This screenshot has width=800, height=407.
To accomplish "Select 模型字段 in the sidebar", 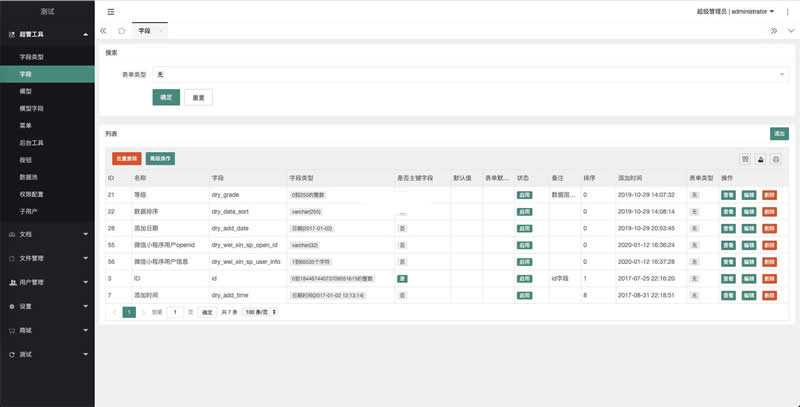I will (32, 108).
